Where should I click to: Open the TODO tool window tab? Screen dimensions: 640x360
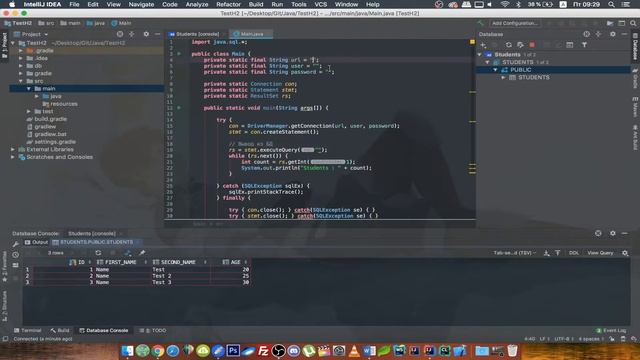point(153,330)
